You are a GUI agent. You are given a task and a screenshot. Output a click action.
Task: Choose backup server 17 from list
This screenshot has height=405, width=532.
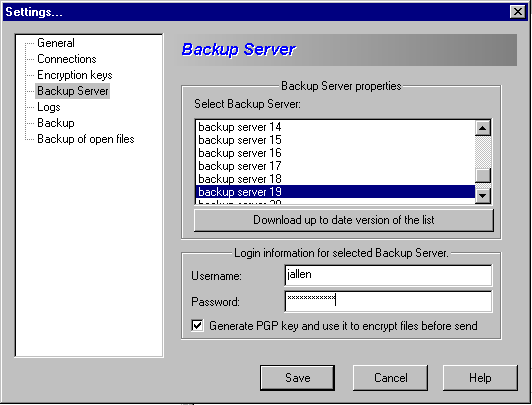pos(335,166)
